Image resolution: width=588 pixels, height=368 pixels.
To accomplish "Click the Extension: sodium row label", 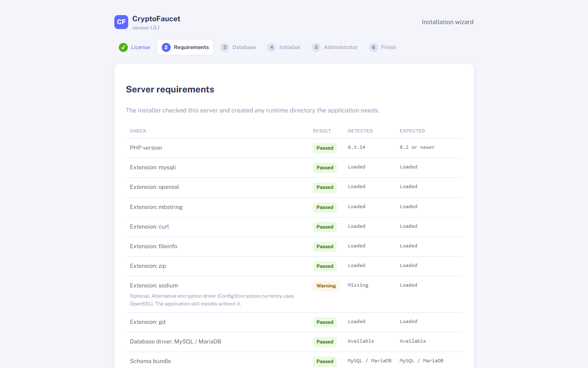I will tap(154, 285).
